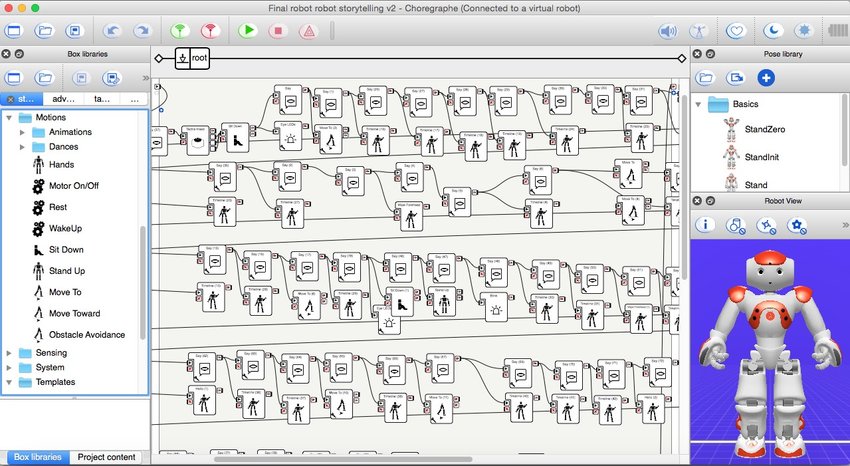
Task: Connect to a robot with green antenna icon
Action: coord(180,30)
